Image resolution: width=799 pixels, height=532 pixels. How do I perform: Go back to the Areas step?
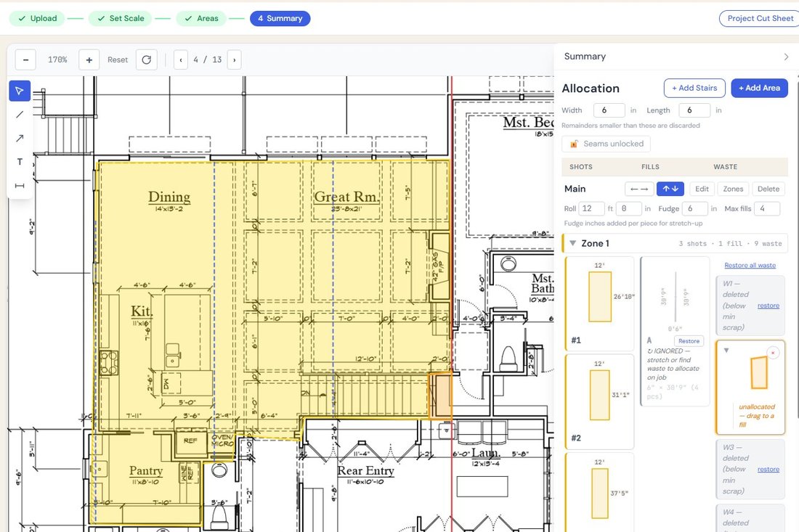point(200,18)
